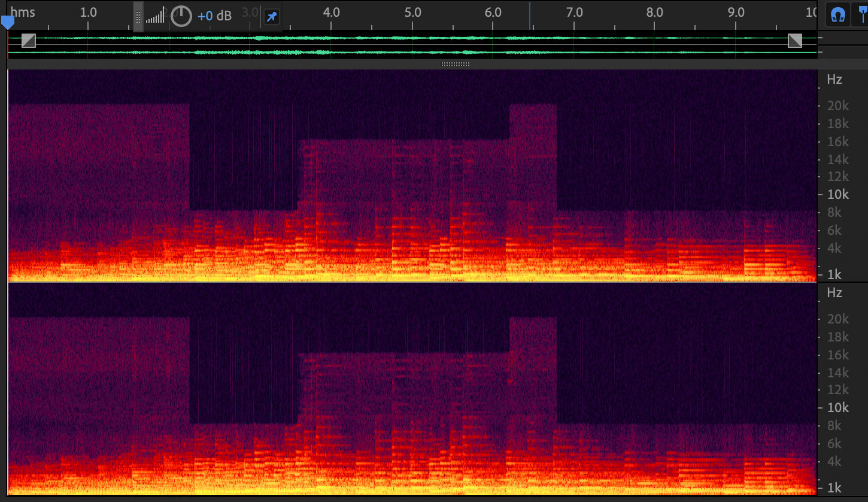
Task: Click the hms time format label
Action: [23, 13]
